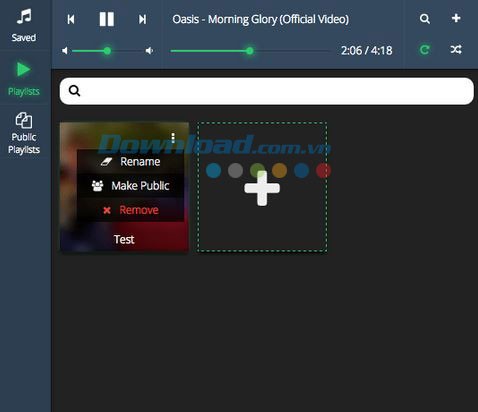Choose Rename from playlist menu
This screenshot has height=412, width=478.
(x=131, y=162)
